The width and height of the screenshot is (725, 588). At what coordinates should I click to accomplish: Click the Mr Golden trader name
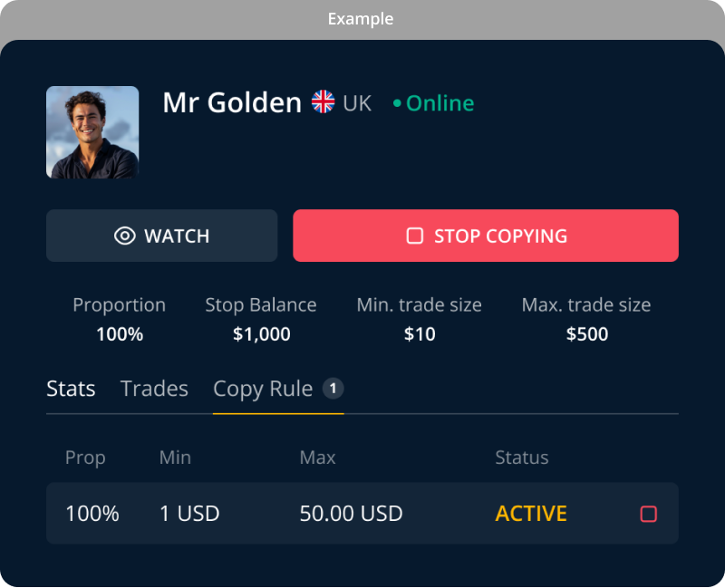coord(232,102)
